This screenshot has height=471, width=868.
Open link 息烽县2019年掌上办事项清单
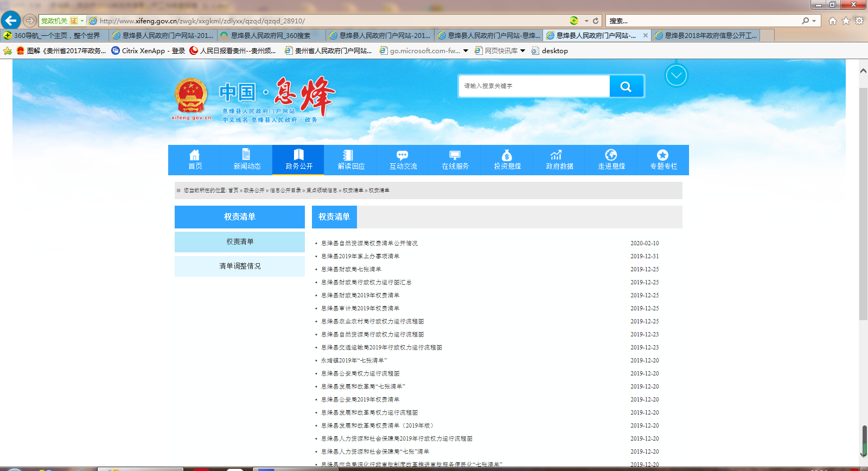(x=360, y=256)
